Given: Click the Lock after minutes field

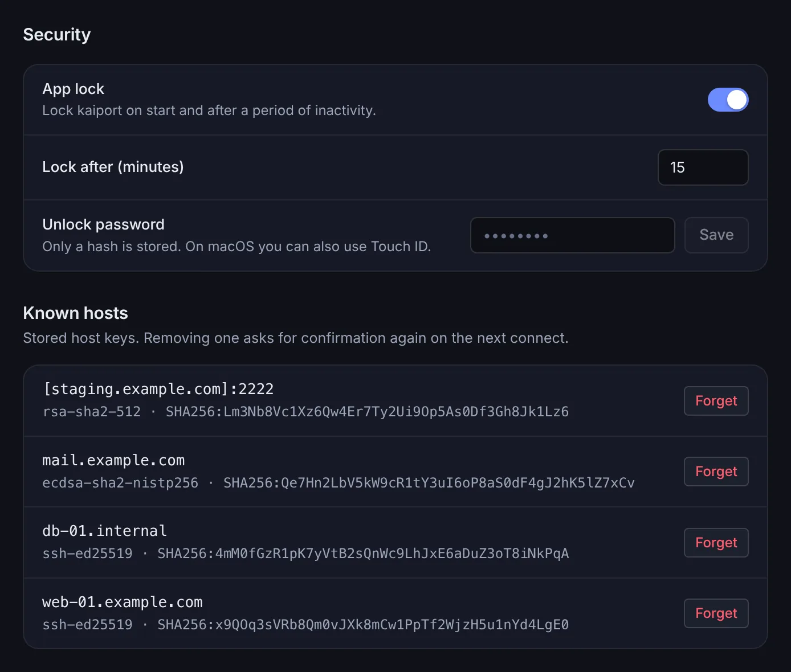Looking at the screenshot, I should tap(703, 167).
